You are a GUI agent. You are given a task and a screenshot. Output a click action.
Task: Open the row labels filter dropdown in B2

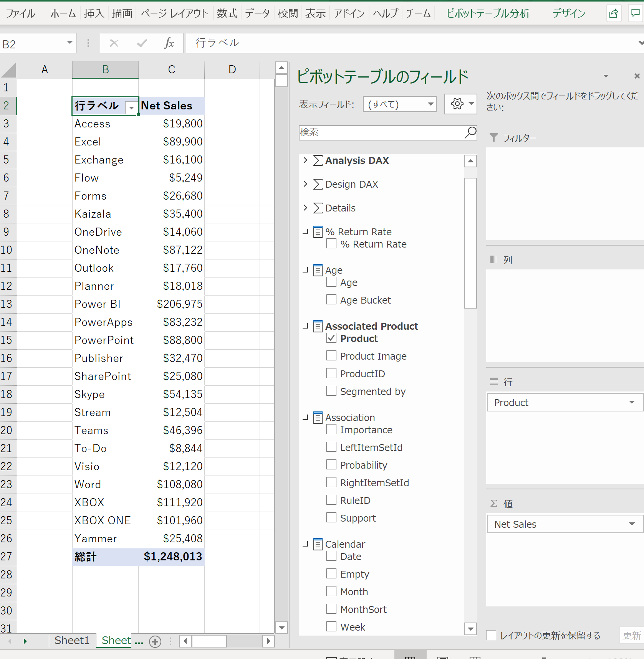(131, 108)
